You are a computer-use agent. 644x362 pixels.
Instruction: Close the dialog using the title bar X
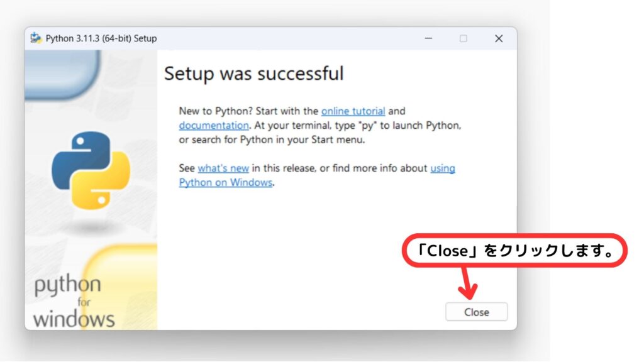coord(499,38)
